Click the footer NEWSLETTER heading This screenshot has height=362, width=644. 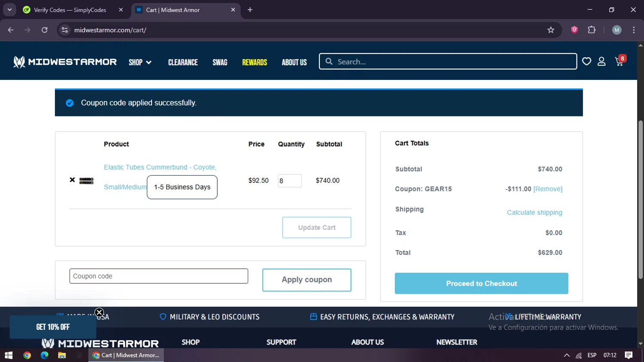(x=457, y=342)
